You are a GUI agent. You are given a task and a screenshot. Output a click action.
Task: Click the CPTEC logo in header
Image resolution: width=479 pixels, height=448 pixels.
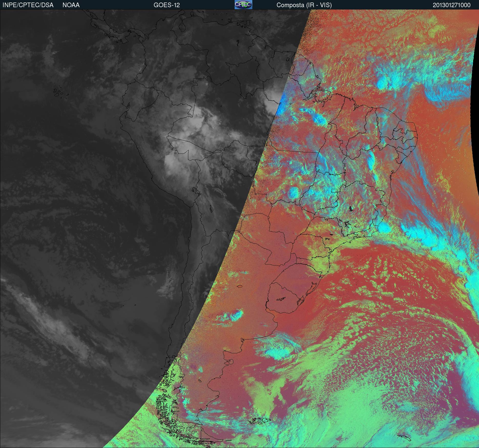point(243,5)
